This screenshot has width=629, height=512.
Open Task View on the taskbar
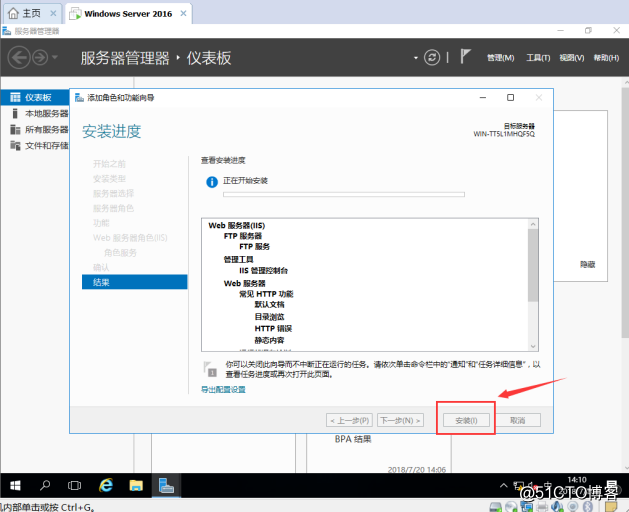pyautogui.click(x=75, y=486)
